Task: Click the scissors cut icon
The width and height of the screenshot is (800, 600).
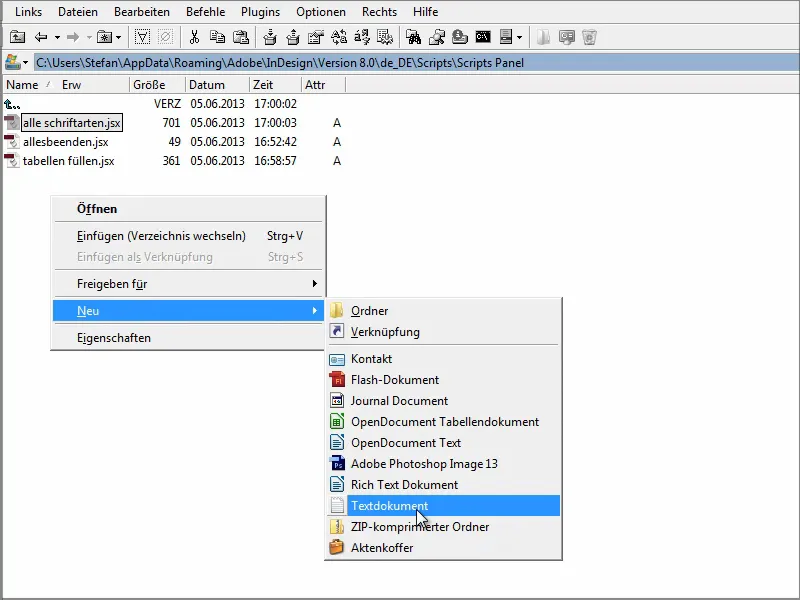Action: tap(194, 37)
